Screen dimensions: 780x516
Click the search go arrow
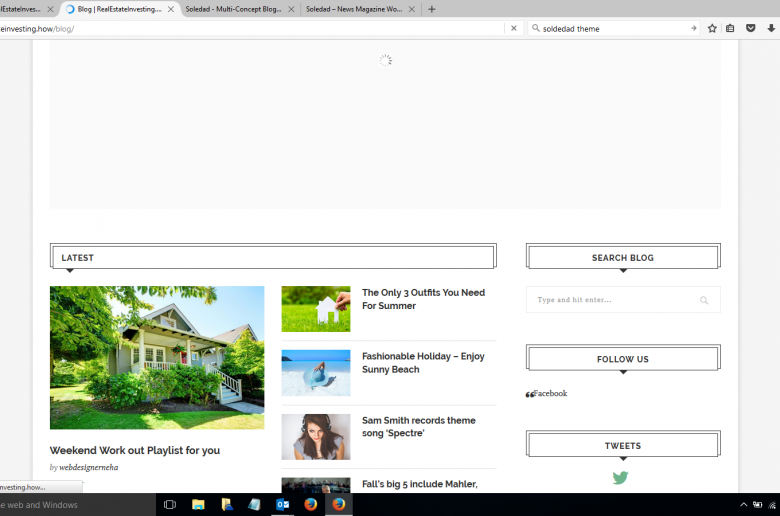pos(693,28)
